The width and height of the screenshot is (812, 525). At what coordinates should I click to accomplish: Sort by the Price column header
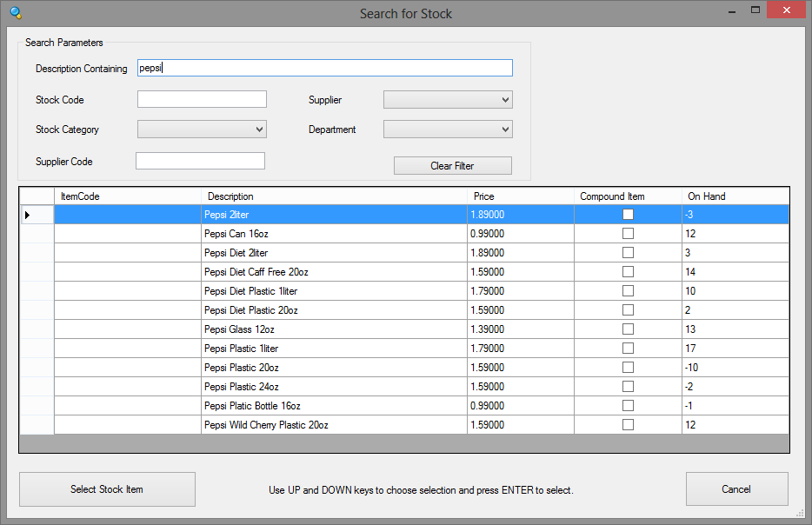521,196
